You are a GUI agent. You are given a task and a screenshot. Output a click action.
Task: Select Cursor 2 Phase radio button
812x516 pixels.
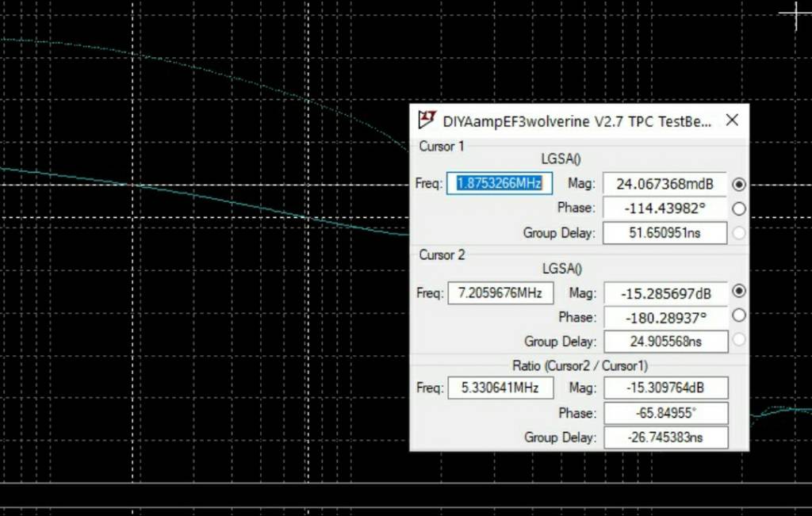(739, 315)
